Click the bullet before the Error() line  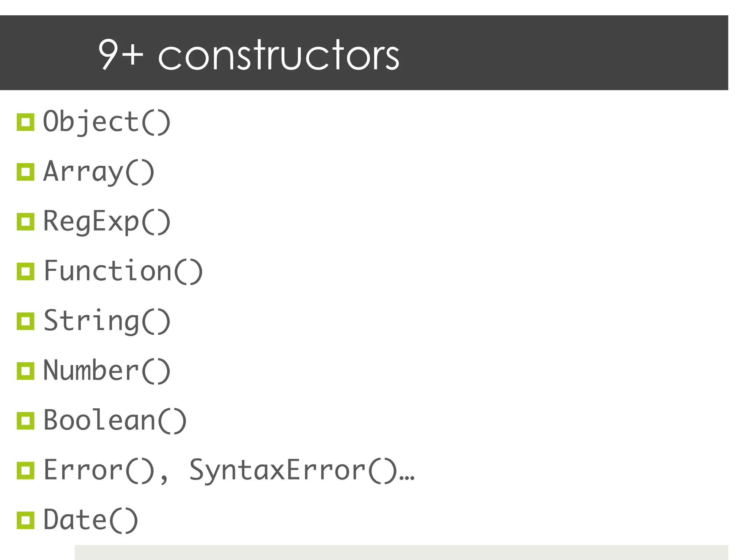pyautogui.click(x=26, y=470)
